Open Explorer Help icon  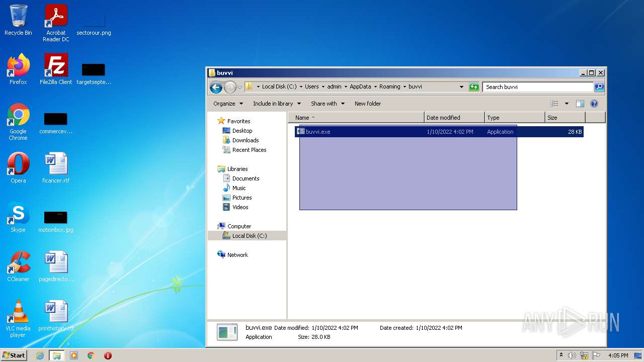[594, 104]
